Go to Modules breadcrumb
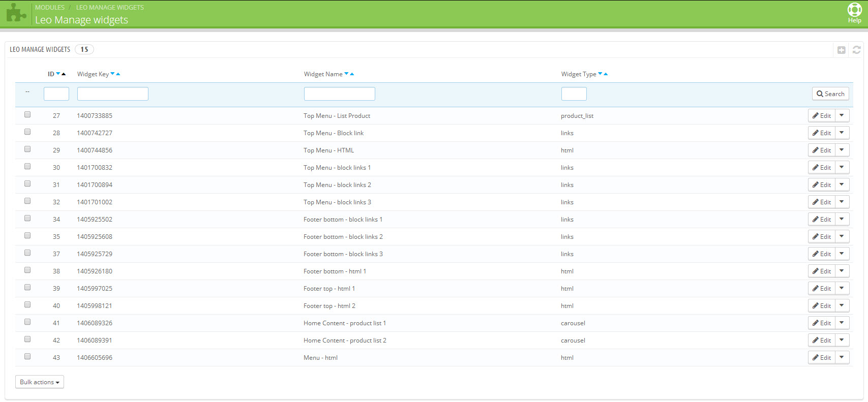The image size is (868, 402). tap(50, 8)
